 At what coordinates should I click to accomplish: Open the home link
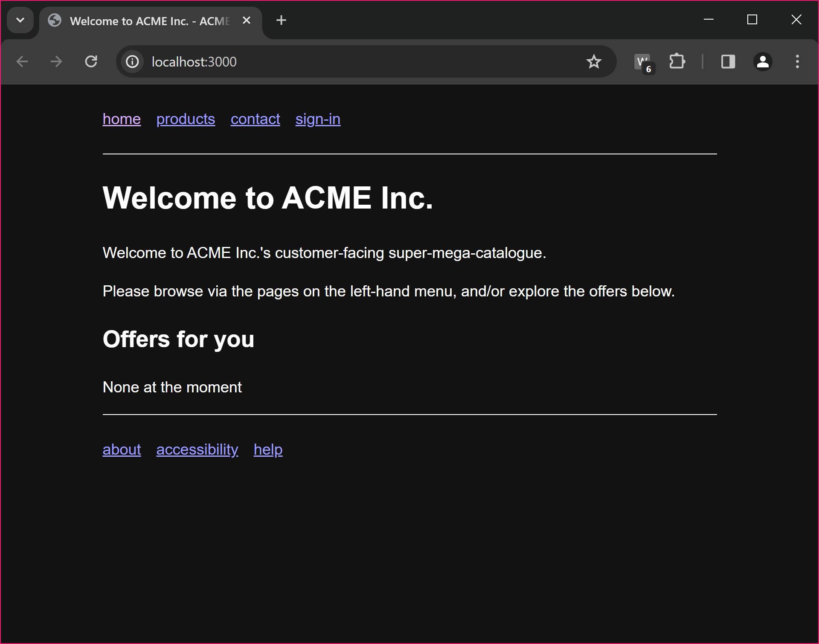tap(122, 119)
